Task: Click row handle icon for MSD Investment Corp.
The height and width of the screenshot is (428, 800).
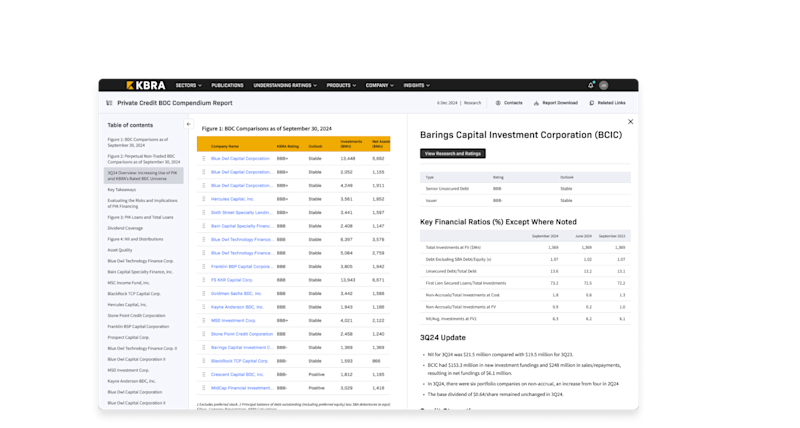Action: [204, 320]
